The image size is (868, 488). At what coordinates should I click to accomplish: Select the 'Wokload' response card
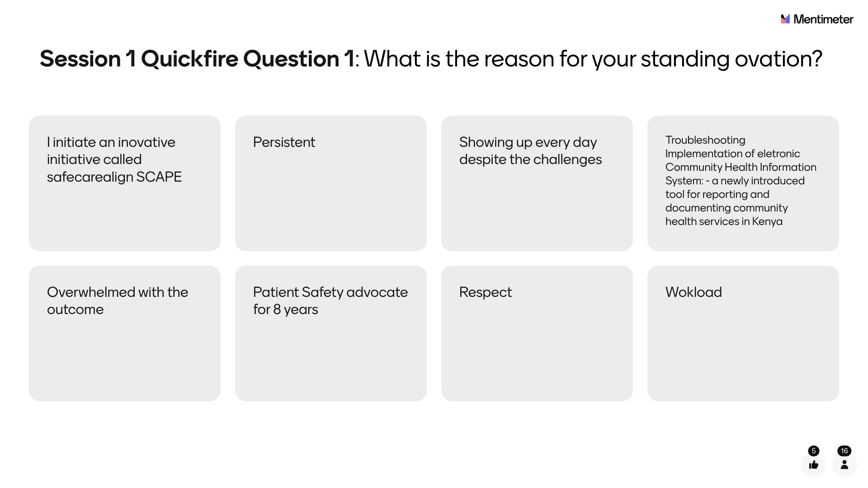coord(743,333)
